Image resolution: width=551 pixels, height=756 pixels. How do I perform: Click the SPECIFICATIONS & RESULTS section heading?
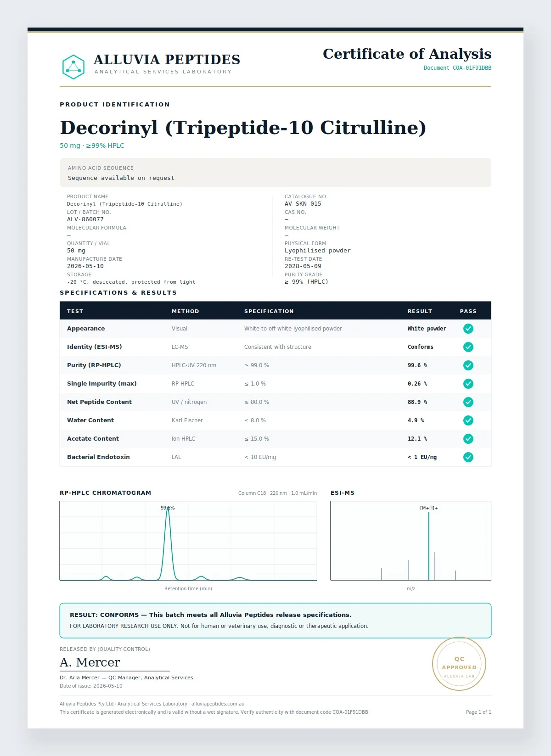(x=118, y=293)
